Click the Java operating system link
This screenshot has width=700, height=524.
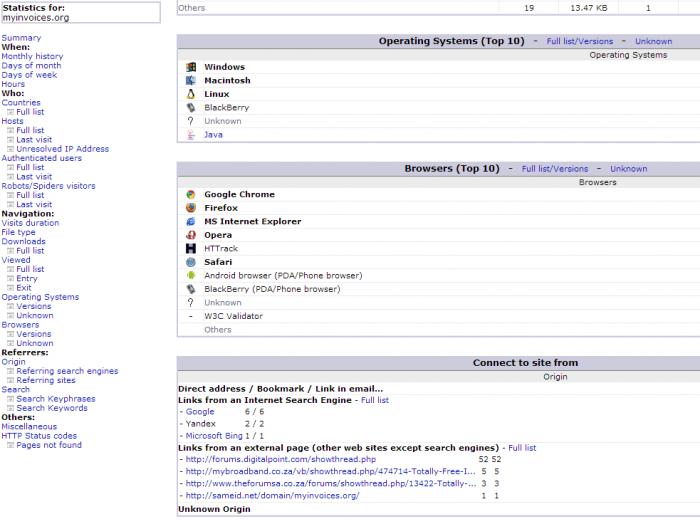coord(213,135)
